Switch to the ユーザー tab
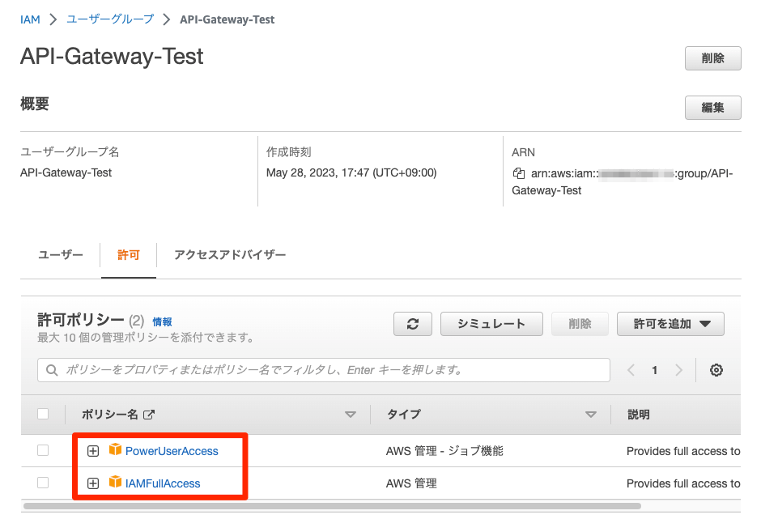Image resolution: width=761 pixels, height=532 pixels. (61, 255)
